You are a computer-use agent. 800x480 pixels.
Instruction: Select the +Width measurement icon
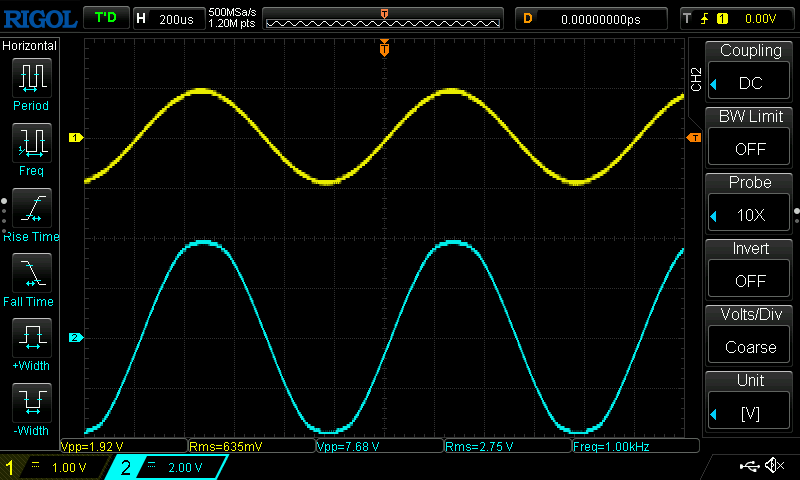32,337
